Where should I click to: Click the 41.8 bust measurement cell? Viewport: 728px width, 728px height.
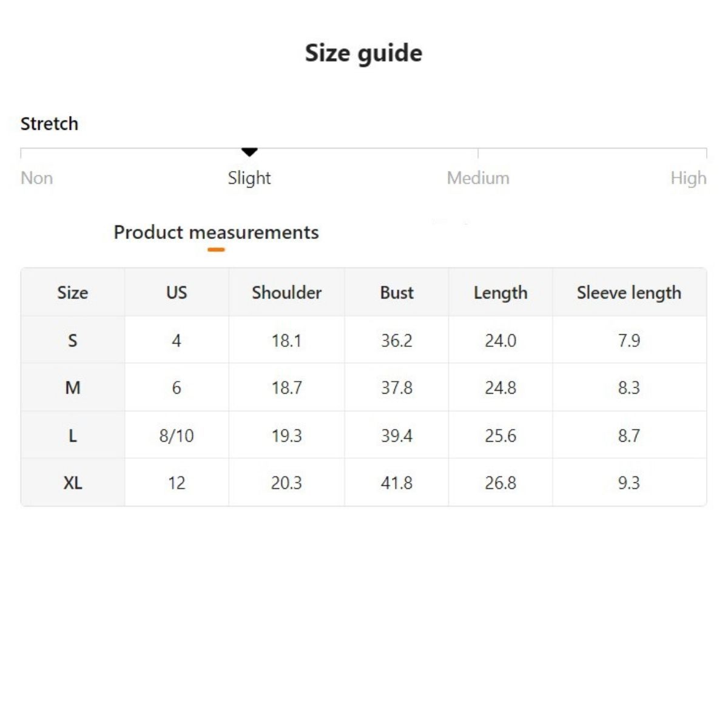coord(397,483)
